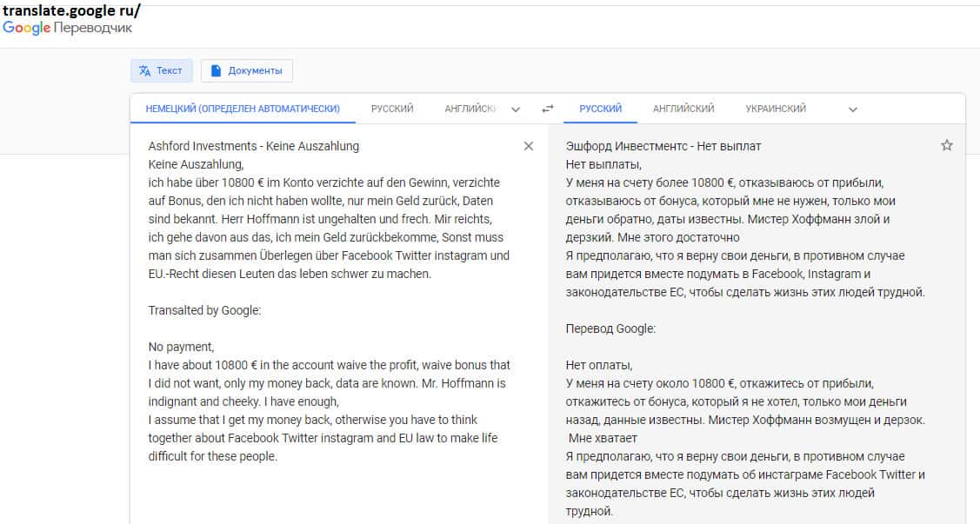Click the swap languages arrows icon

[x=547, y=109]
